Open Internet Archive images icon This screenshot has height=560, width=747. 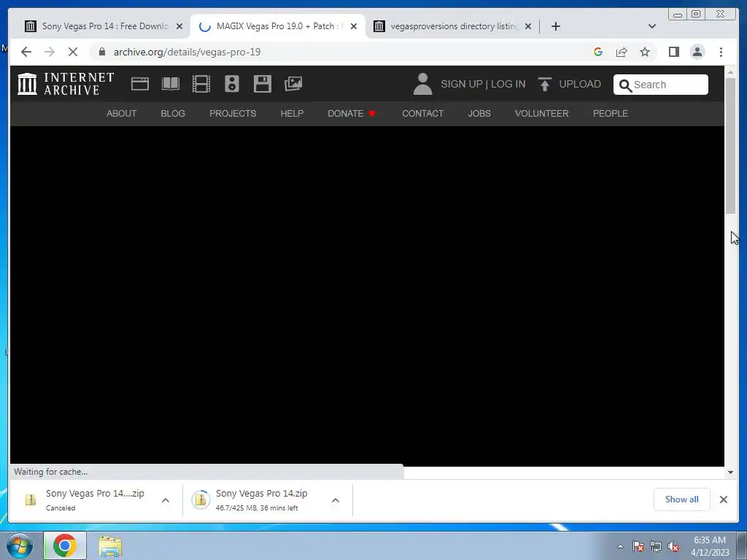293,84
